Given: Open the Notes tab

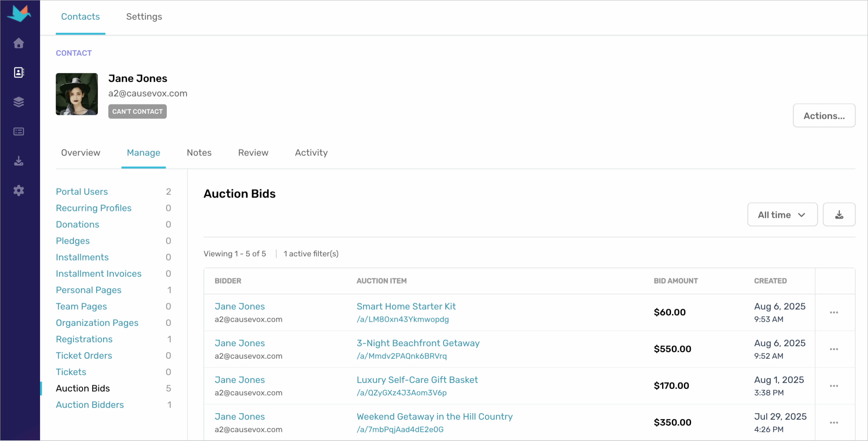Looking at the screenshot, I should point(199,153).
